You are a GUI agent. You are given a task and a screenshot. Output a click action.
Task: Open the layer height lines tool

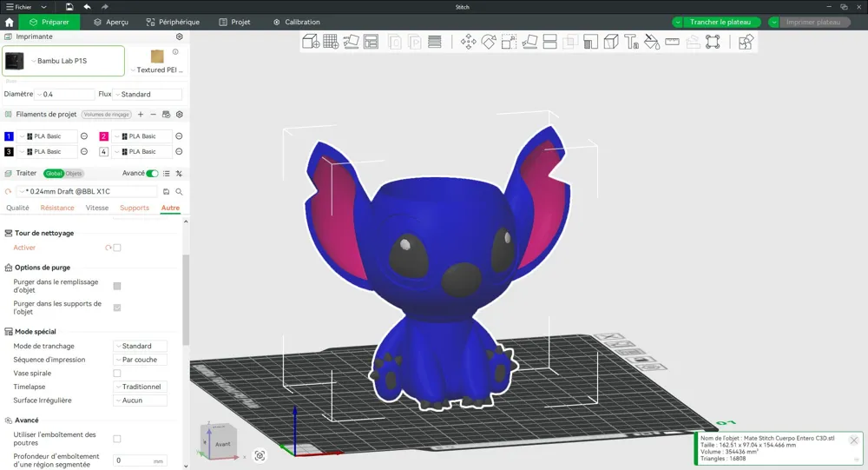tap(435, 42)
